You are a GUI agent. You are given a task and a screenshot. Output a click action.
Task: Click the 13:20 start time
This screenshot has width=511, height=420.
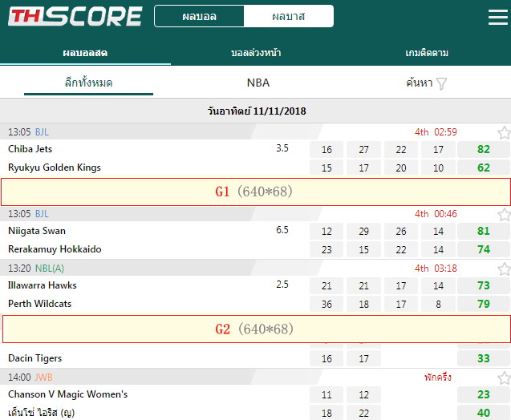click(x=19, y=269)
